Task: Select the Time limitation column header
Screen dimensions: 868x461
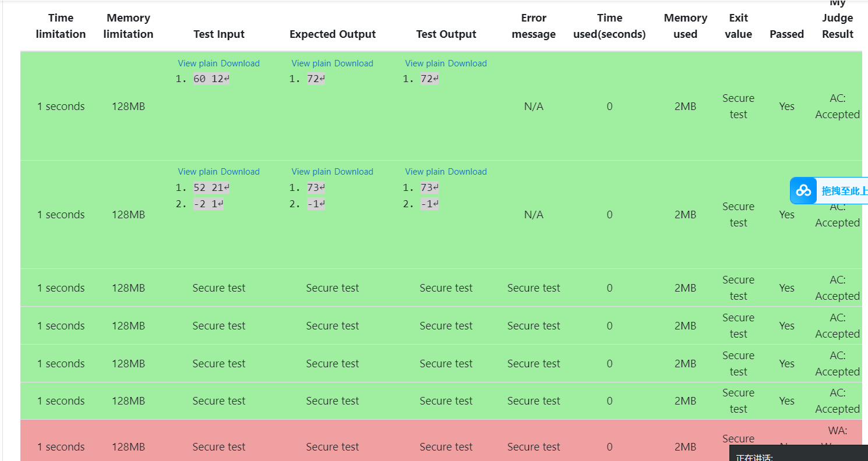Action: (x=61, y=26)
